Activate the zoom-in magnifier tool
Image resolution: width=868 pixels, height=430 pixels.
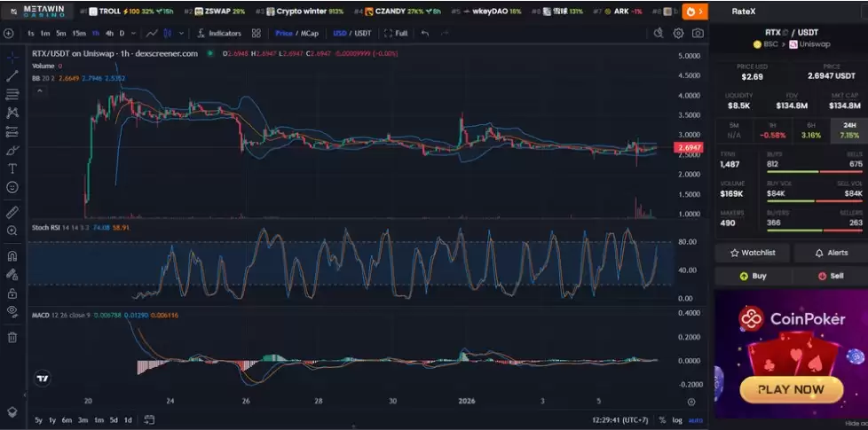(12, 231)
